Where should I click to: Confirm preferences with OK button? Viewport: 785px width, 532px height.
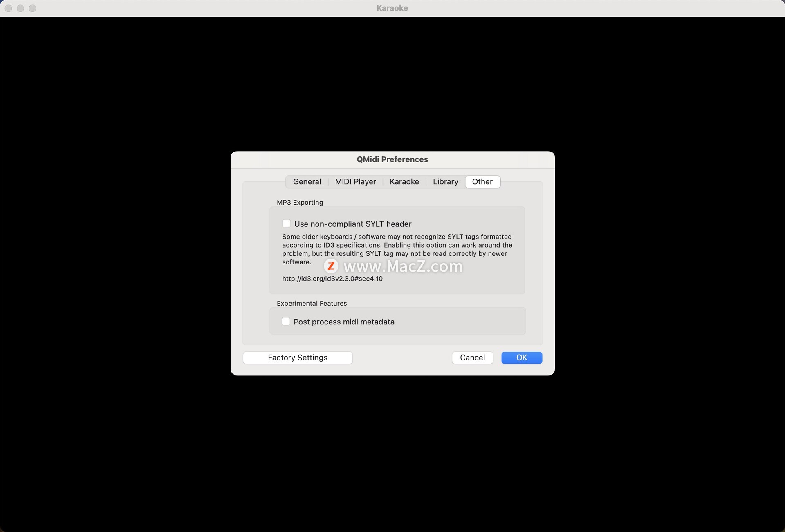(521, 358)
